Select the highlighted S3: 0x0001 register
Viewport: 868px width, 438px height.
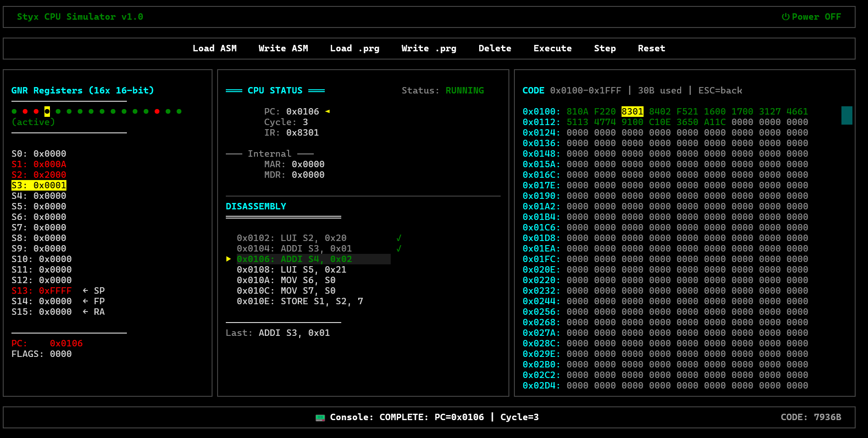coord(39,185)
